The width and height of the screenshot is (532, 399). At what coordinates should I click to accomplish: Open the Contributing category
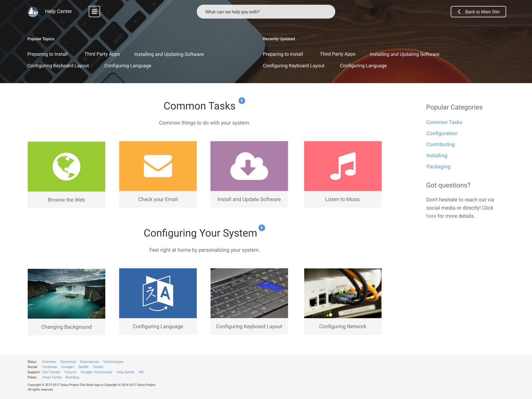coord(440,144)
